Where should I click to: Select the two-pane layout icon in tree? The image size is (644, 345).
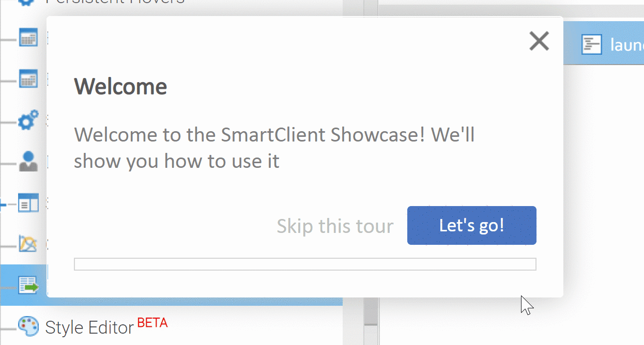(28, 202)
